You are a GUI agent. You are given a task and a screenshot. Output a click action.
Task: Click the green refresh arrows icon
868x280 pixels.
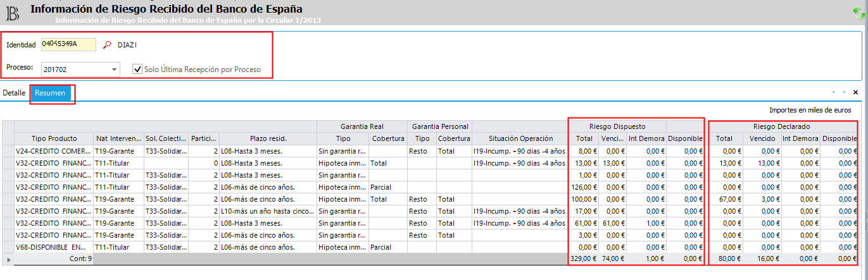pyautogui.click(x=859, y=12)
